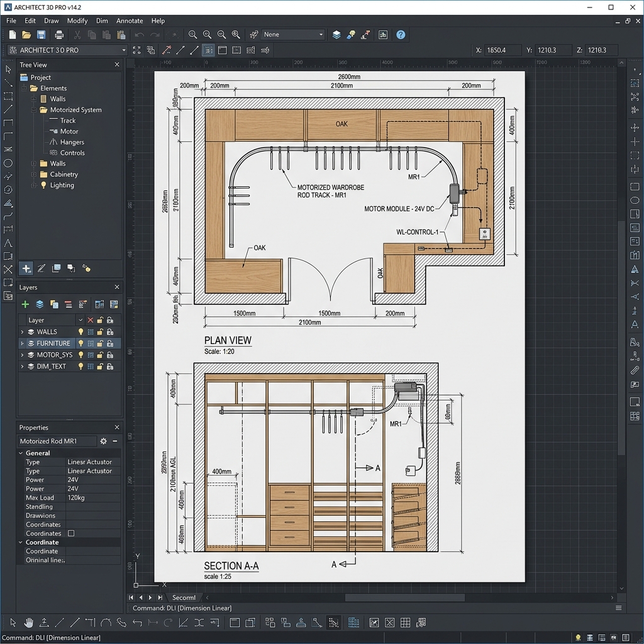Toggle DIM_TEXT layer visibility lightbulb
Image resolution: width=644 pixels, height=644 pixels.
pos(81,367)
